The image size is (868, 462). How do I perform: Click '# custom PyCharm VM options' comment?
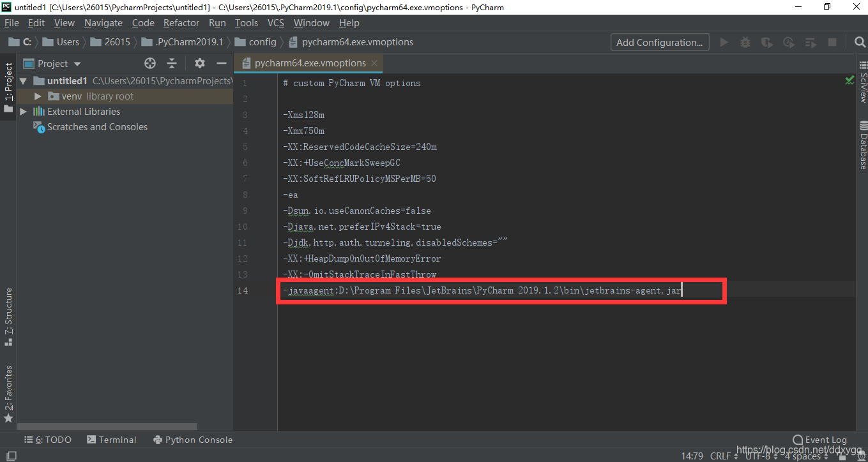pyautogui.click(x=352, y=83)
